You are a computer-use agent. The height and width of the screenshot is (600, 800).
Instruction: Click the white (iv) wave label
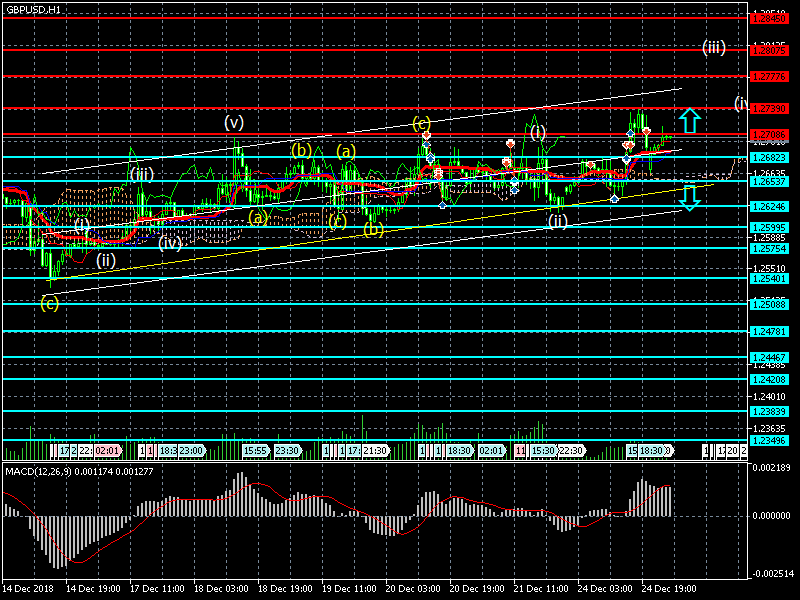coord(170,242)
